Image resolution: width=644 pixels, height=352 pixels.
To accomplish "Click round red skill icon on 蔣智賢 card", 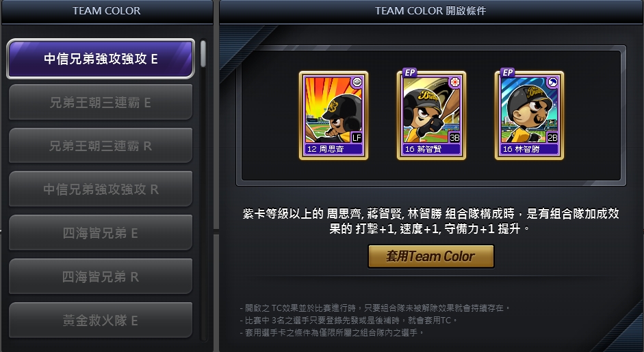I will pos(454,83).
